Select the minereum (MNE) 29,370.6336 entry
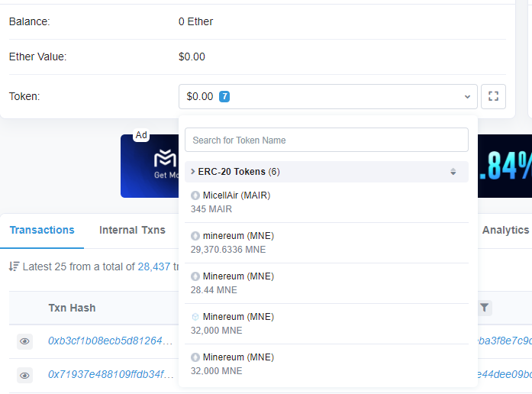532x394 pixels. tap(327, 243)
